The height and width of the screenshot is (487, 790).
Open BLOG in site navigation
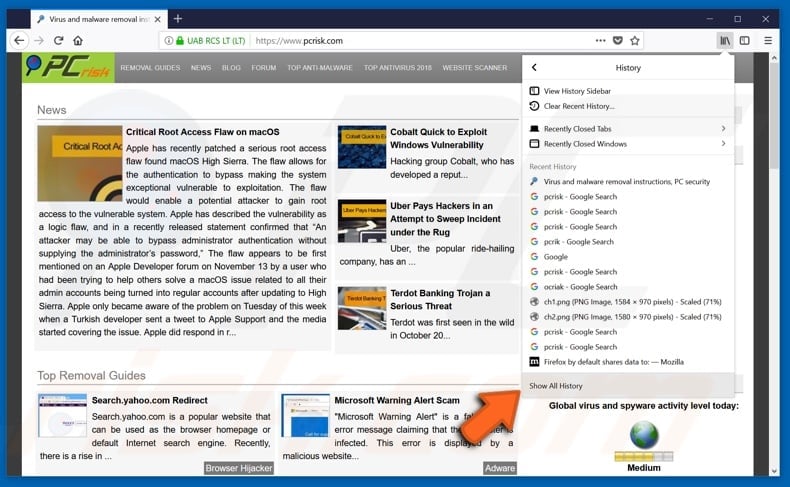click(x=231, y=67)
